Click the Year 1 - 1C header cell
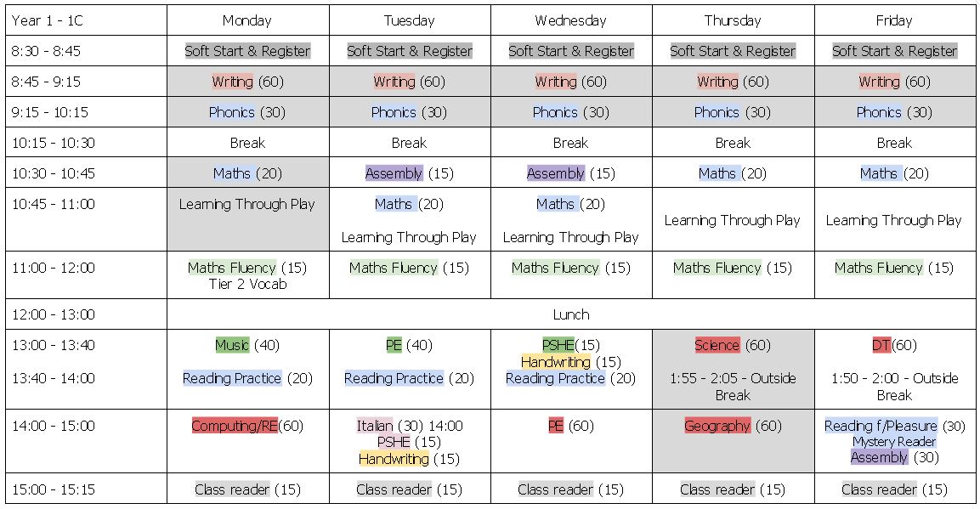The width and height of the screenshot is (980, 509). click(48, 20)
